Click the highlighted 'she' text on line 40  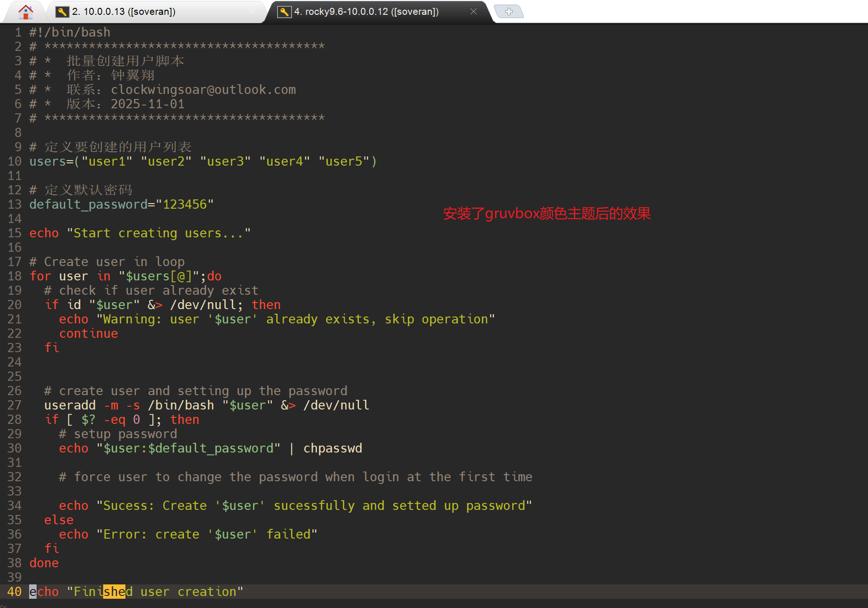click(x=114, y=592)
